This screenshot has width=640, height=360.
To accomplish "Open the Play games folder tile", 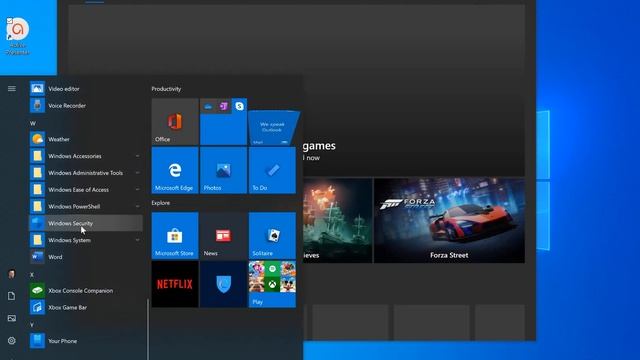I will coord(272,284).
